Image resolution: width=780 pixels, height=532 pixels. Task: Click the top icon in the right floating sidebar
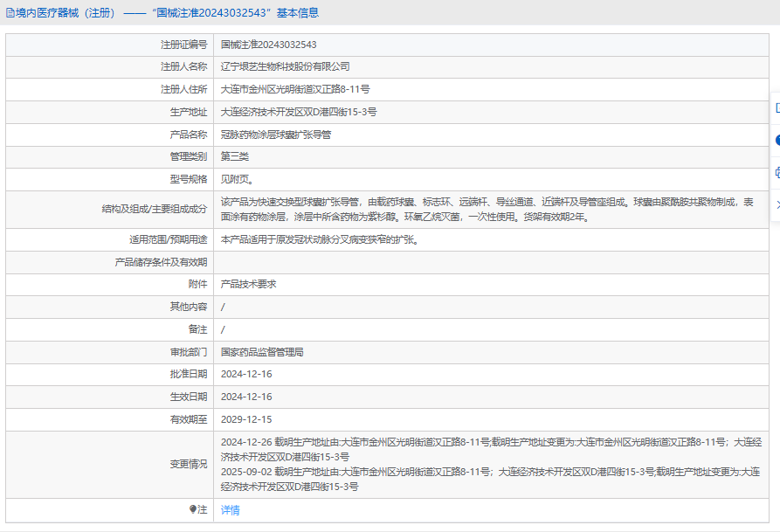[x=776, y=107]
